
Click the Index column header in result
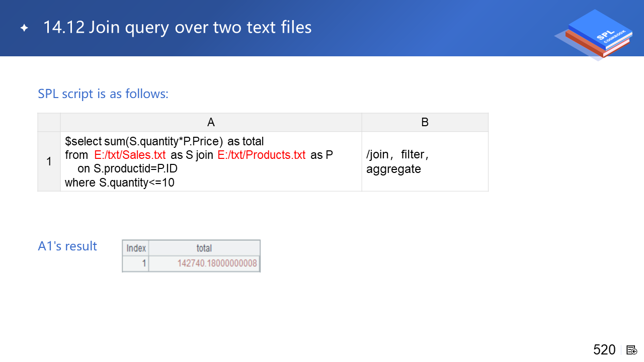tap(136, 248)
